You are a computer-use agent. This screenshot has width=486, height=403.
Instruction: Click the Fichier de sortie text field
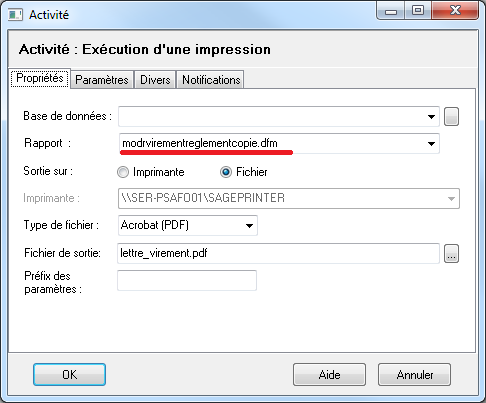(x=278, y=253)
